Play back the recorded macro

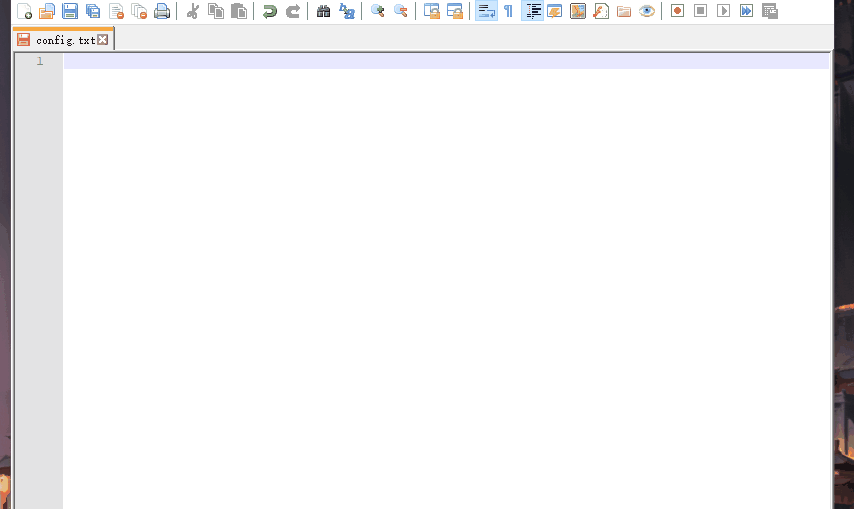[x=723, y=11]
